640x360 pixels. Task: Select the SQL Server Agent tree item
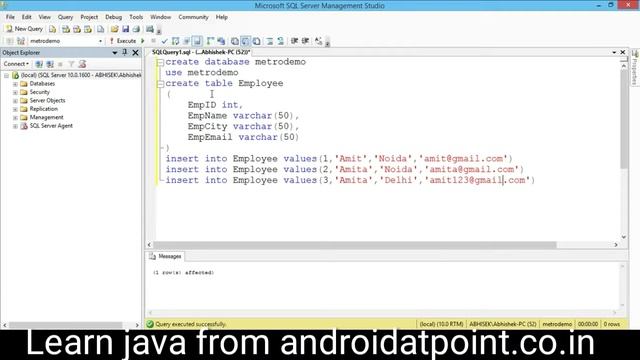[x=51, y=126]
